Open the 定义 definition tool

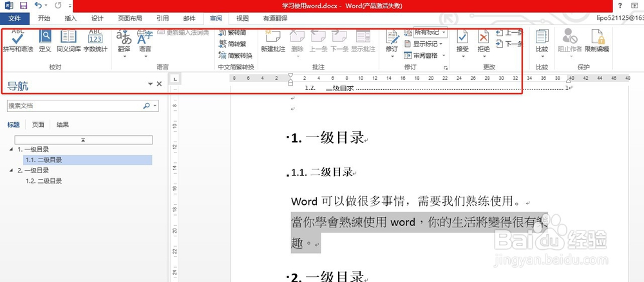tap(45, 41)
